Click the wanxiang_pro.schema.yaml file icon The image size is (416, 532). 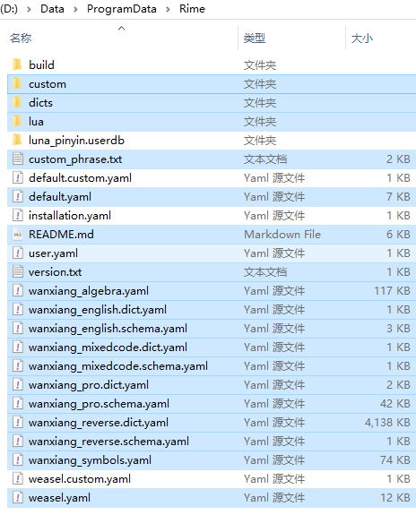(x=18, y=403)
